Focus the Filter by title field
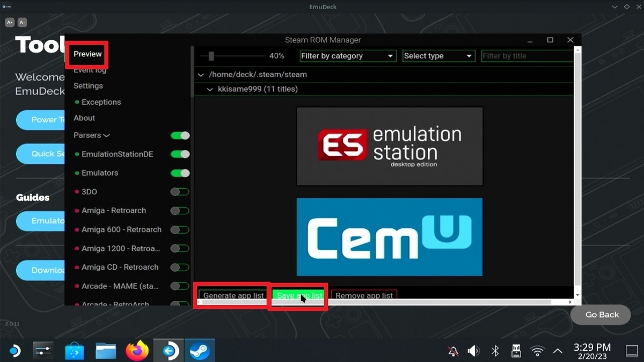This screenshot has height=362, width=644. [527, 56]
